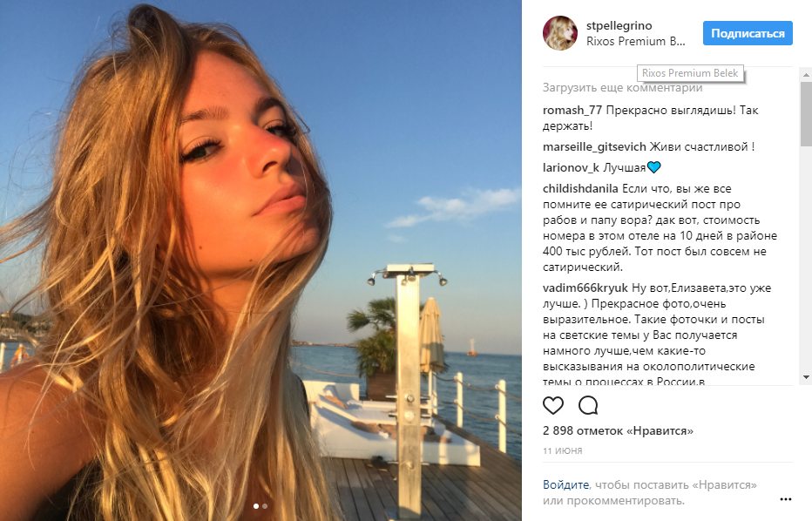Click the scrollbar up arrow in comments
This screenshot has height=521, width=812.
806,75
